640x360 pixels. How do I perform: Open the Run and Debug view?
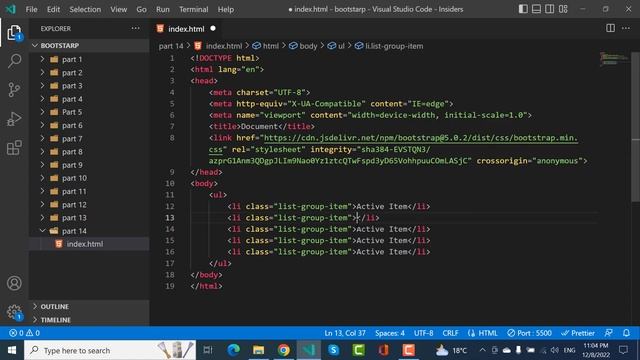pos(14,119)
